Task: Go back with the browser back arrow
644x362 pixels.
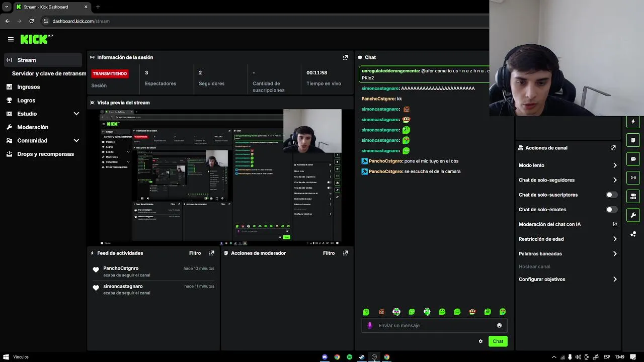Action: click(7, 21)
